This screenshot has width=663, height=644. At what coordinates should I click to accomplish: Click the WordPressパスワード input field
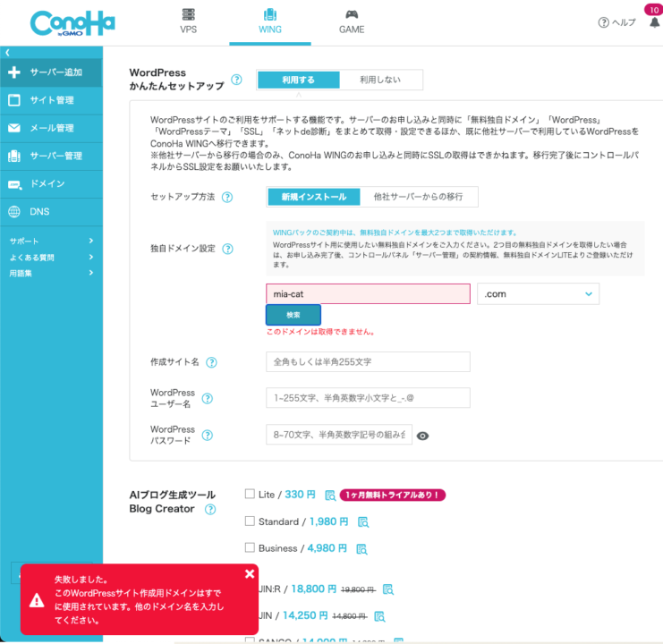pyautogui.click(x=339, y=435)
